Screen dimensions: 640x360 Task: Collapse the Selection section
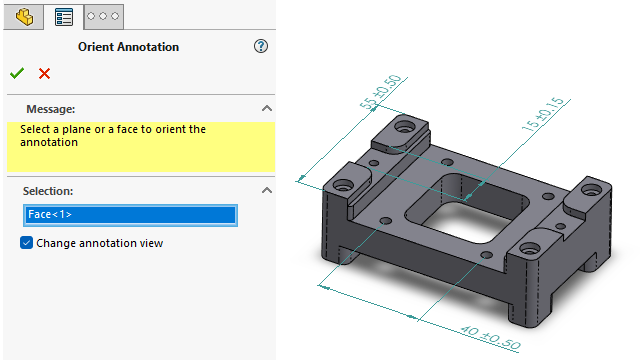[267, 191]
